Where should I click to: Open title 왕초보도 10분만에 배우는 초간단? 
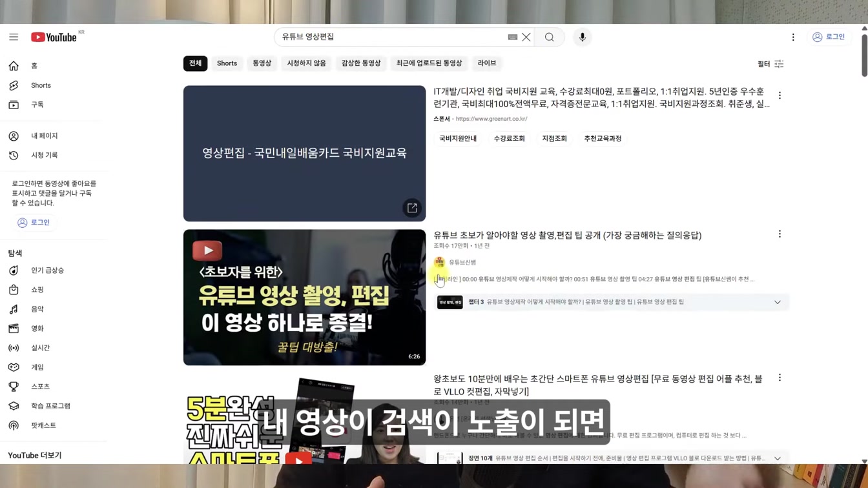[x=597, y=385]
